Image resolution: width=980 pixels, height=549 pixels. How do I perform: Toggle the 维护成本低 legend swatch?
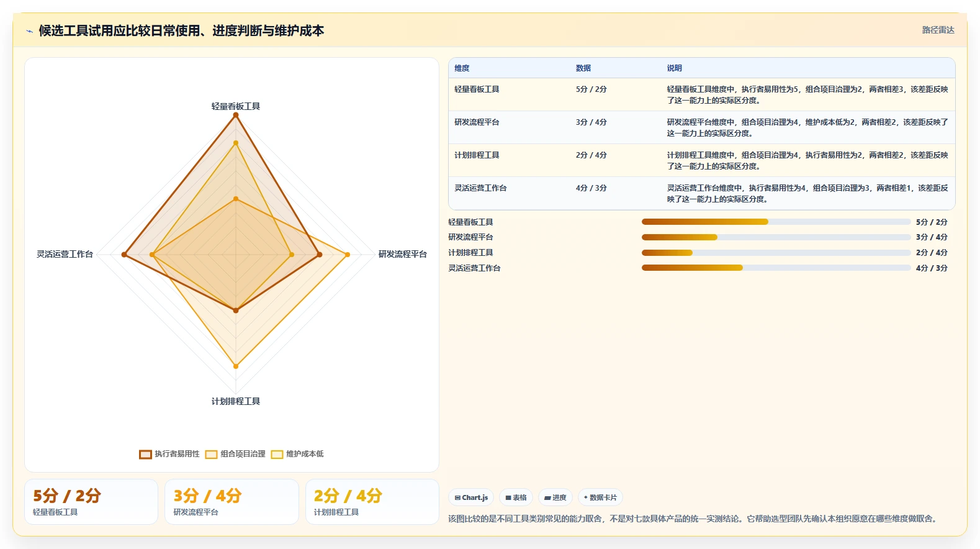point(277,454)
